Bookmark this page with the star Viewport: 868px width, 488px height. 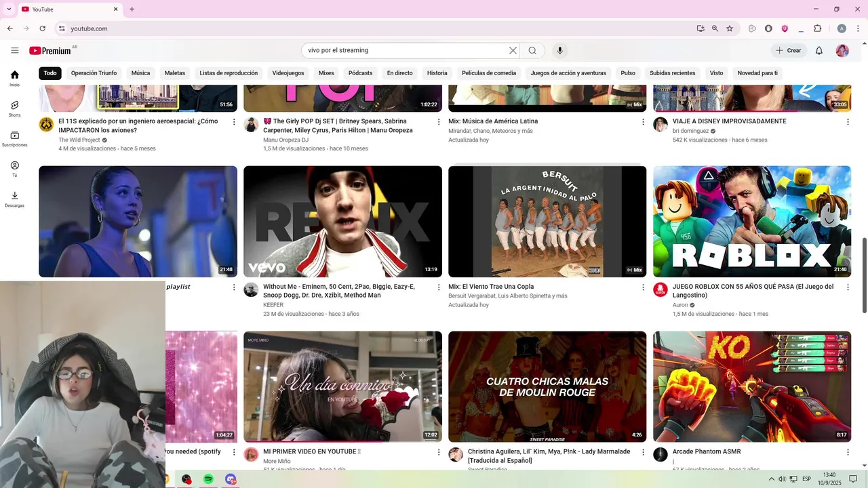coord(730,28)
